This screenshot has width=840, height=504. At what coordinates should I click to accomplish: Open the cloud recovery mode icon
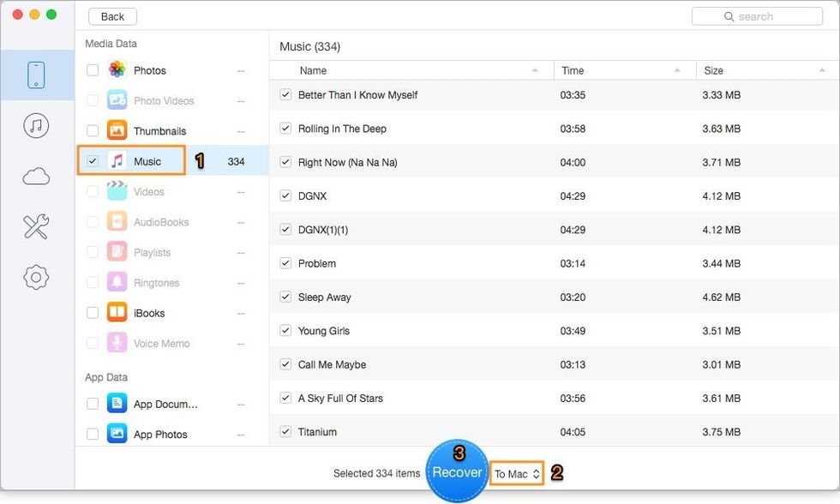pos(35,176)
